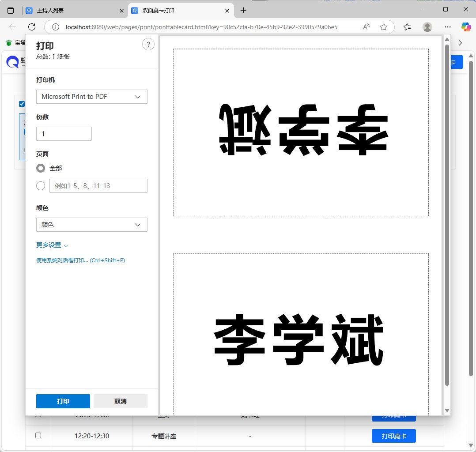Open print dialog help icon
Screen dimensions: 476x452
coord(148,44)
